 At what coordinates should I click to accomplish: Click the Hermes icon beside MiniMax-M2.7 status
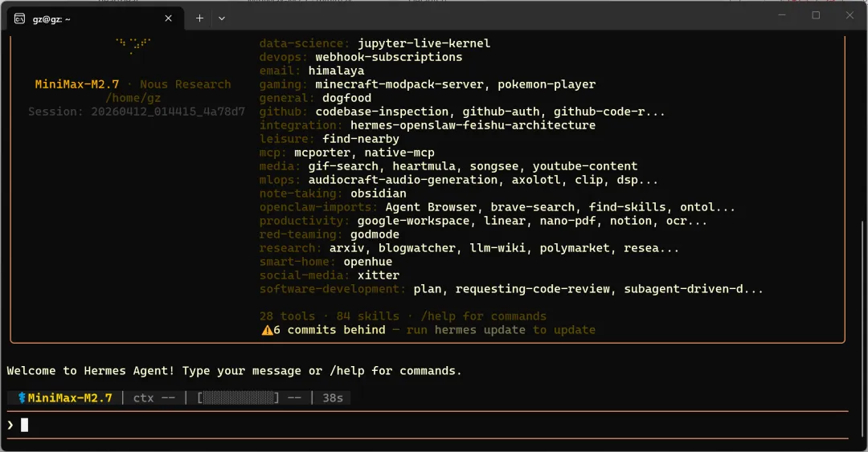coord(22,397)
